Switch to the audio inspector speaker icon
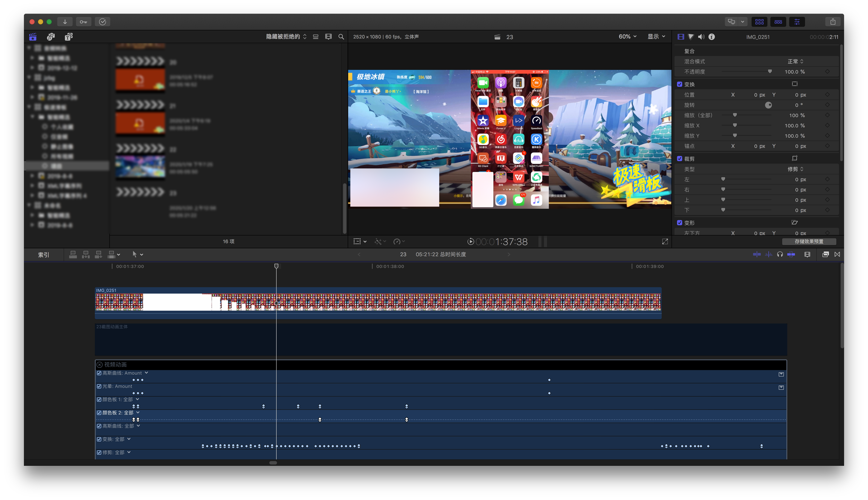 click(x=701, y=37)
